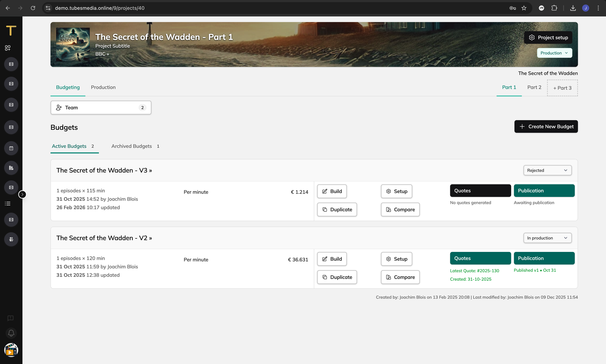Click the feedback message icon in the sidebar
Screen dimensions: 606x364
coord(10,318)
